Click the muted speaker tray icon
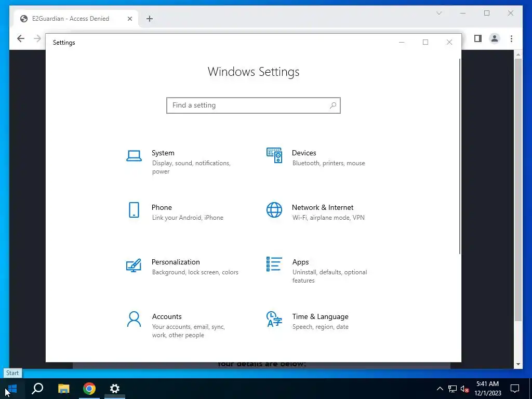Screen dimensions: 532x399 464,389
